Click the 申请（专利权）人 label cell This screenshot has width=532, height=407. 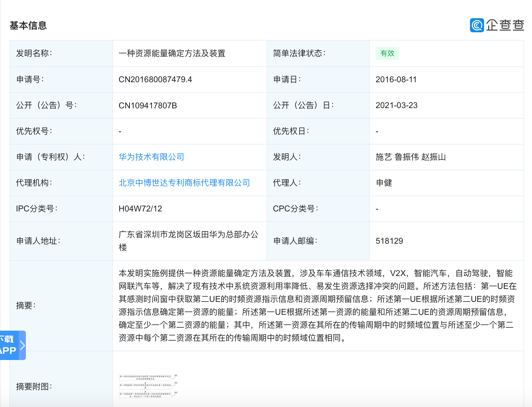coord(61,157)
